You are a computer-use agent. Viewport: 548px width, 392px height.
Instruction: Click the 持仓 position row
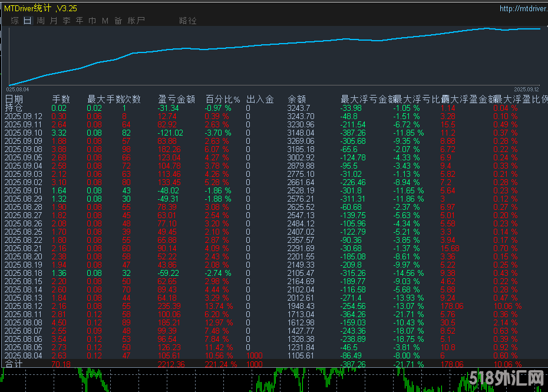tap(15, 107)
